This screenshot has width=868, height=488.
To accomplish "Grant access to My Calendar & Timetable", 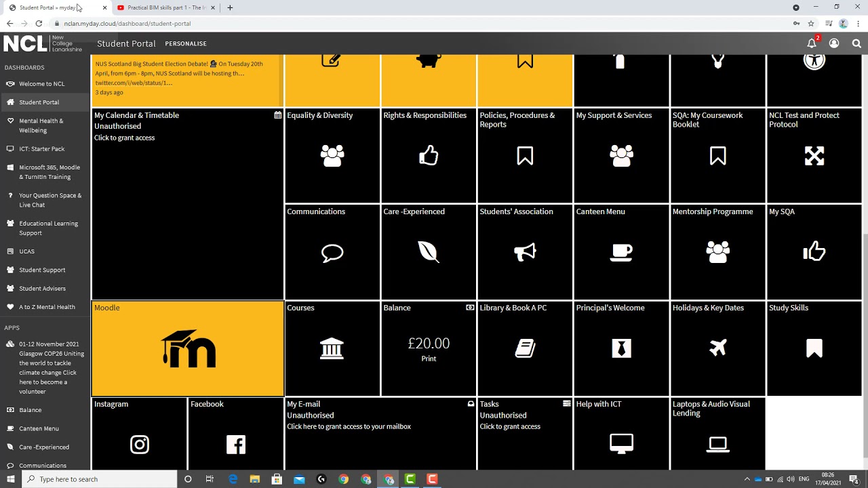I will pyautogui.click(x=125, y=138).
